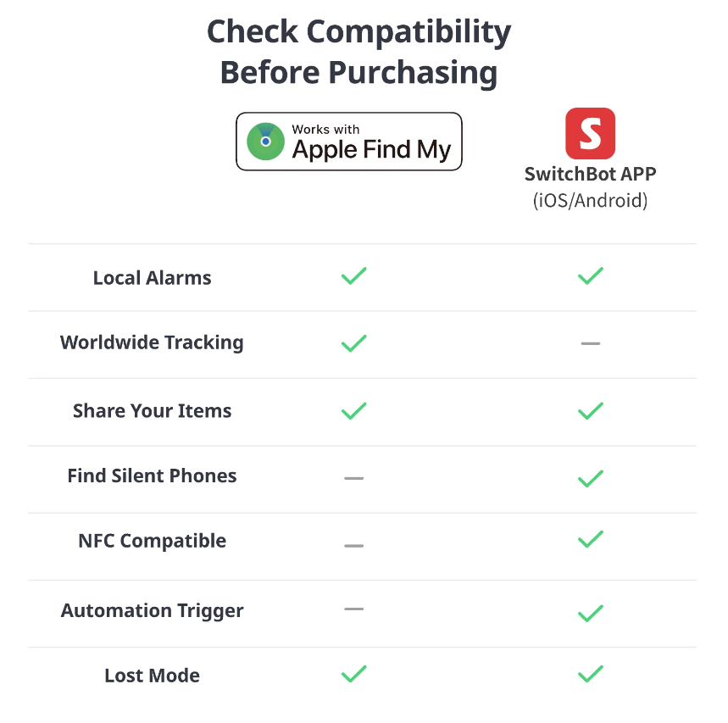This screenshot has width=728, height=723.
Task: Click the Works with Apple Find My badge
Action: point(348,142)
